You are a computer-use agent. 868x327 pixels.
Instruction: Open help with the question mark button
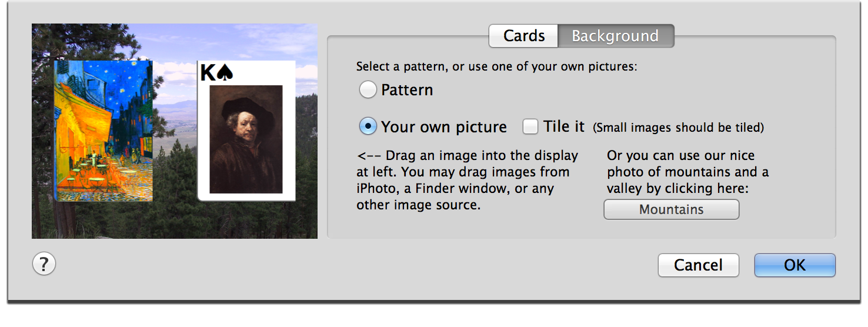[44, 264]
